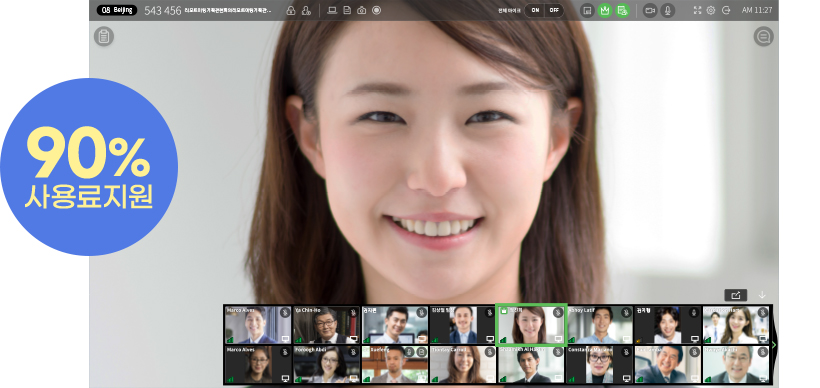The width and height of the screenshot is (820, 388).
Task: Click the exit meeting icon
Action: [x=726, y=10]
